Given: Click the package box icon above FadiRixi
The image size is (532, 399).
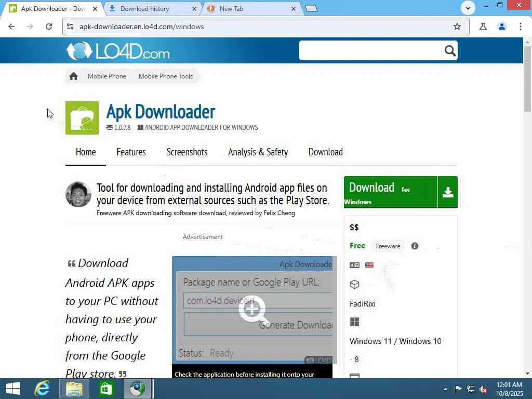Looking at the screenshot, I should [354, 284].
